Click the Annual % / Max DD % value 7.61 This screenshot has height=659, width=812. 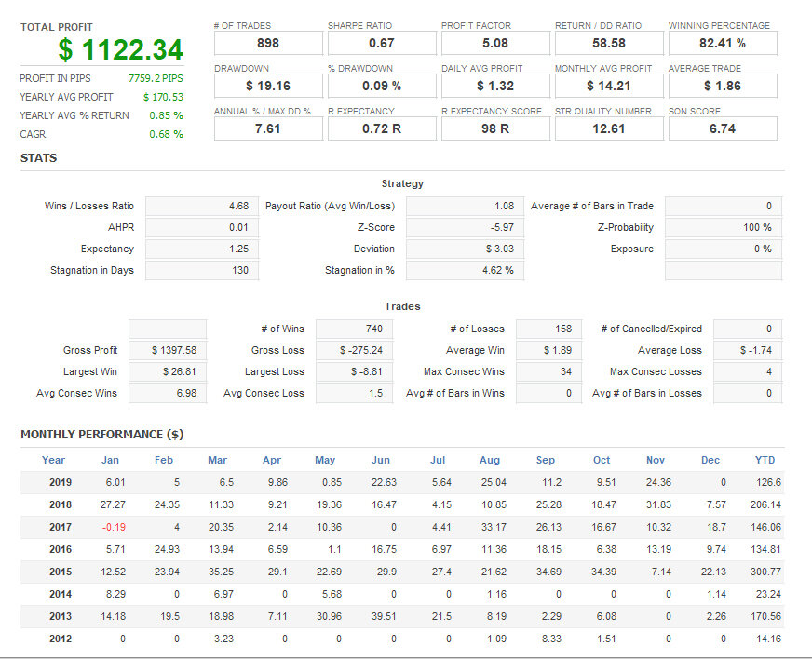coord(268,128)
